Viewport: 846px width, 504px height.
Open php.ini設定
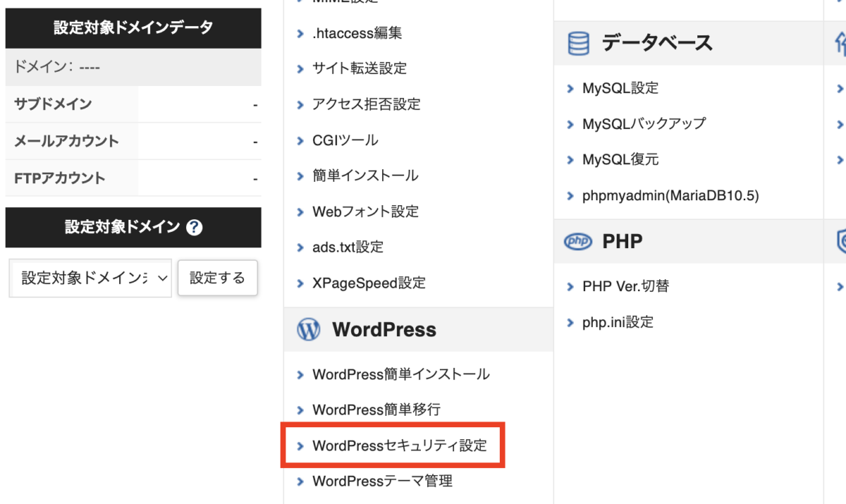[x=618, y=322]
